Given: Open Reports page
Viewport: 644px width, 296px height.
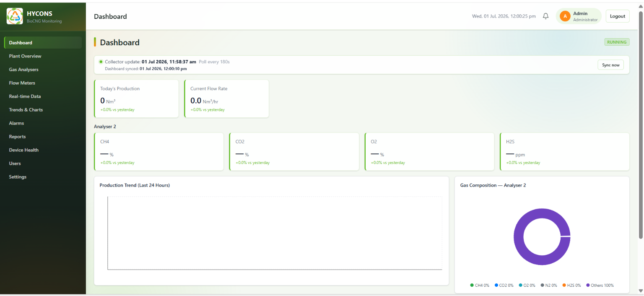Looking at the screenshot, I should click(x=43, y=137).
